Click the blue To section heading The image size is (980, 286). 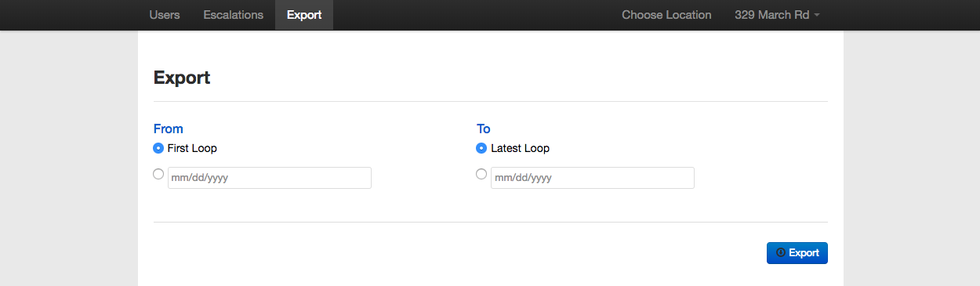(x=484, y=129)
